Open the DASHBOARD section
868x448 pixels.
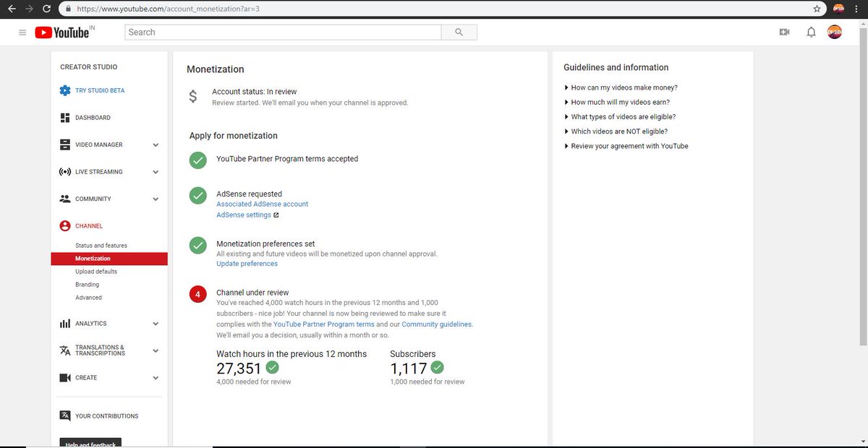click(93, 118)
